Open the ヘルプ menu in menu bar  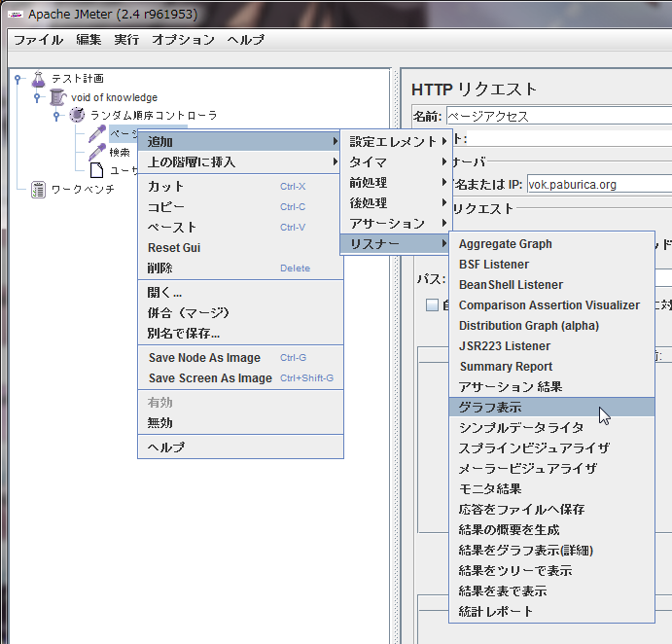[x=246, y=40]
